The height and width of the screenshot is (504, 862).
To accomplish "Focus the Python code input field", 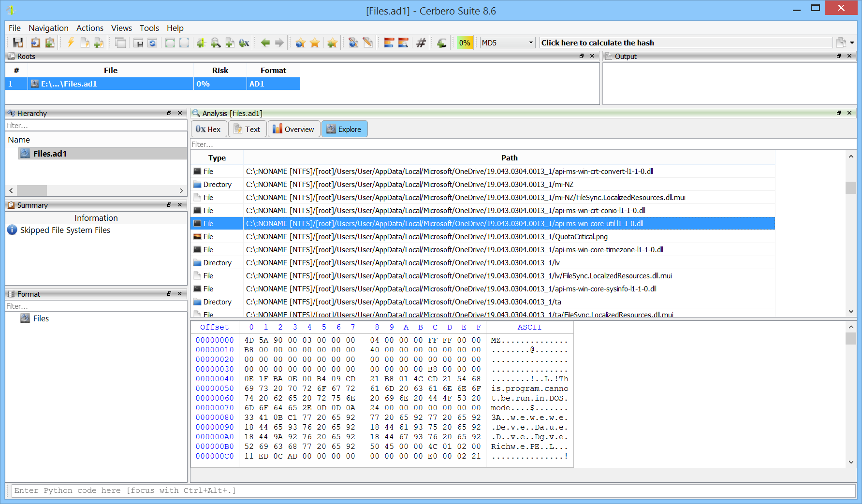I will [433, 490].
